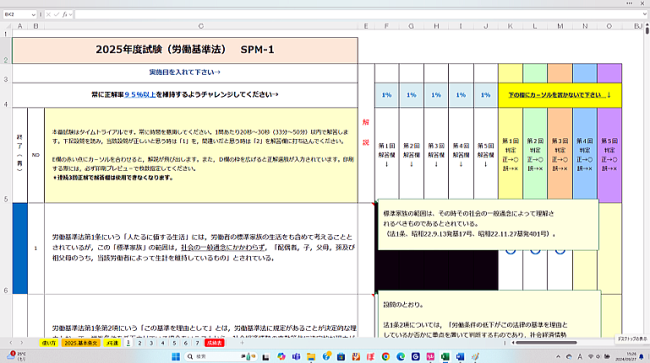This screenshot has height=363, width=650.
Task: Select the blue cell beside question 1
Action: [20, 248]
